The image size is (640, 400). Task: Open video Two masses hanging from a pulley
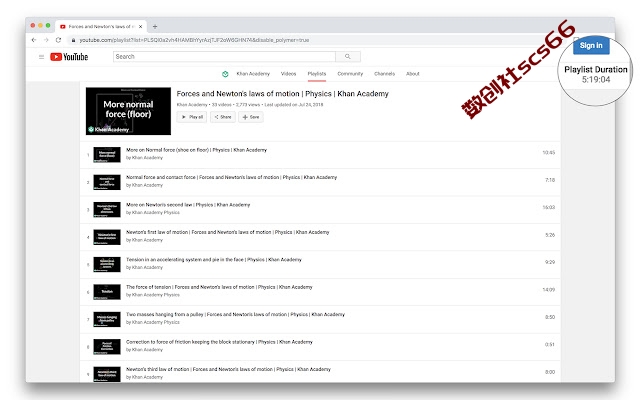click(235, 315)
